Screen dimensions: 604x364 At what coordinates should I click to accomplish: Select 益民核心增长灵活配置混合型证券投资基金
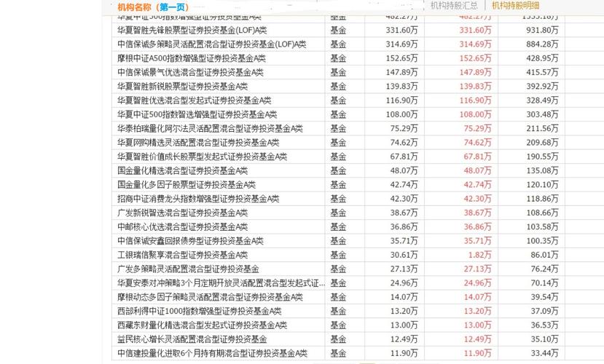[x=192, y=339]
